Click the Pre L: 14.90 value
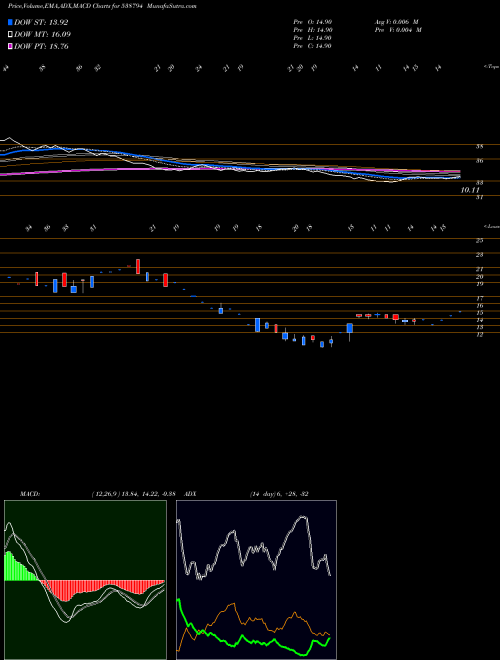This screenshot has width=500, height=660. pos(313,38)
